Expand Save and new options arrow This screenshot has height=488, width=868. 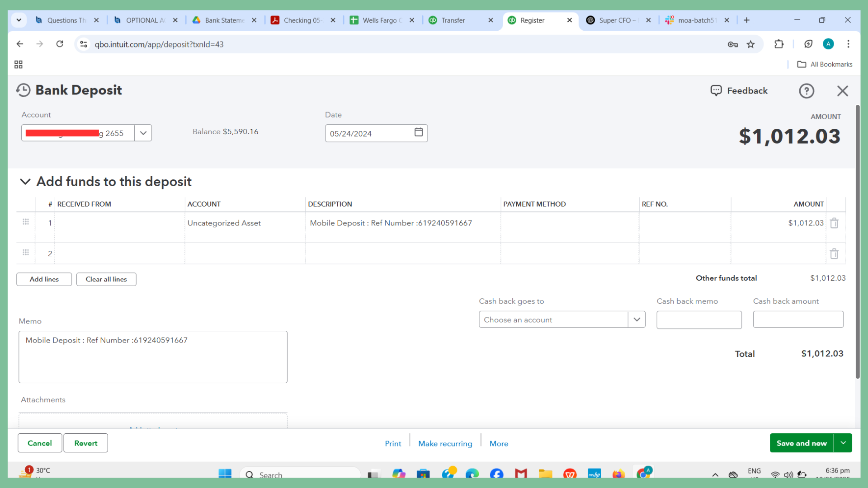pyautogui.click(x=843, y=443)
